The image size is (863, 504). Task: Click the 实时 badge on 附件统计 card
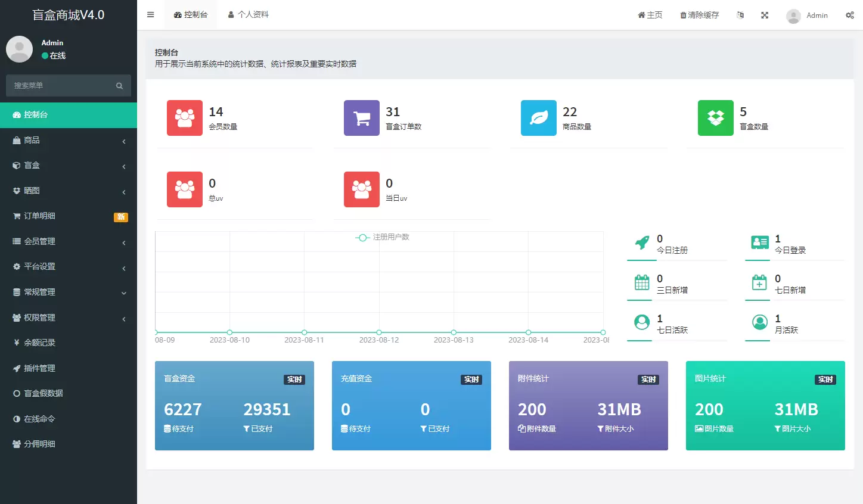tap(648, 379)
